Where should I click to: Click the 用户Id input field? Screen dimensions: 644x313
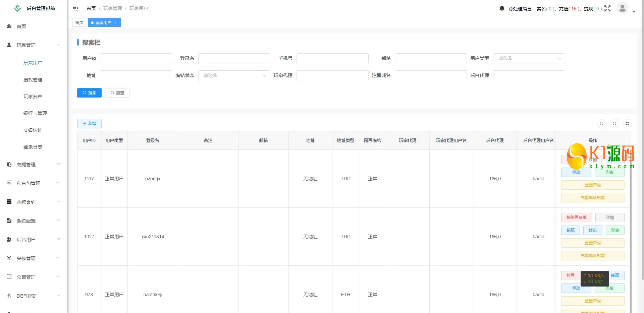click(x=136, y=59)
